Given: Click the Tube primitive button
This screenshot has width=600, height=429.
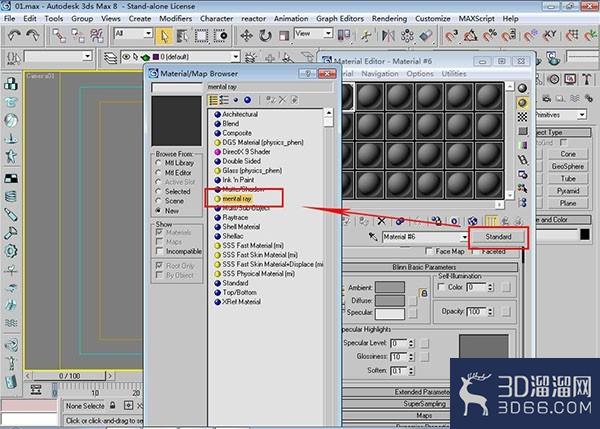Looking at the screenshot, I should click(568, 178).
